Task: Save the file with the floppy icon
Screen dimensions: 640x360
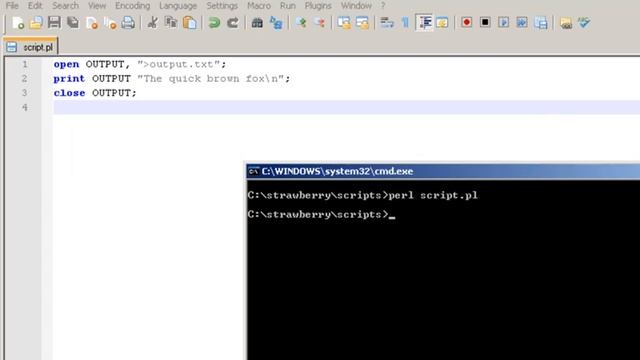Action: coord(54,22)
